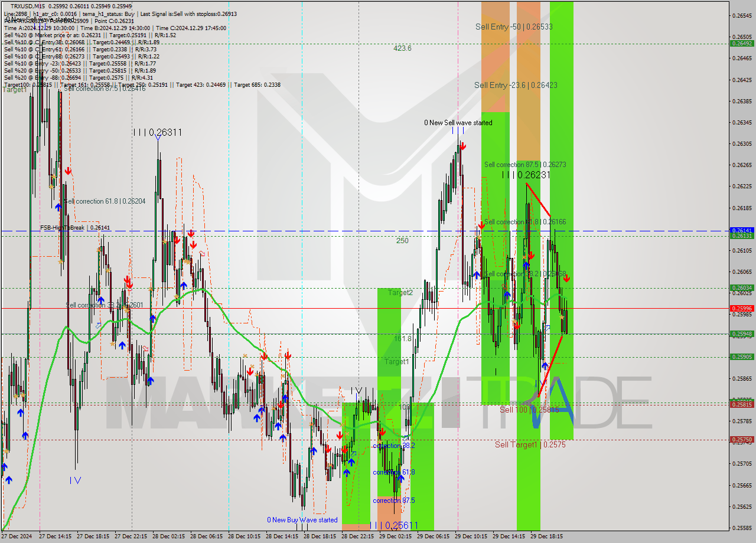
Task: Click the green 0.26131 price tag
Action: pos(742,235)
